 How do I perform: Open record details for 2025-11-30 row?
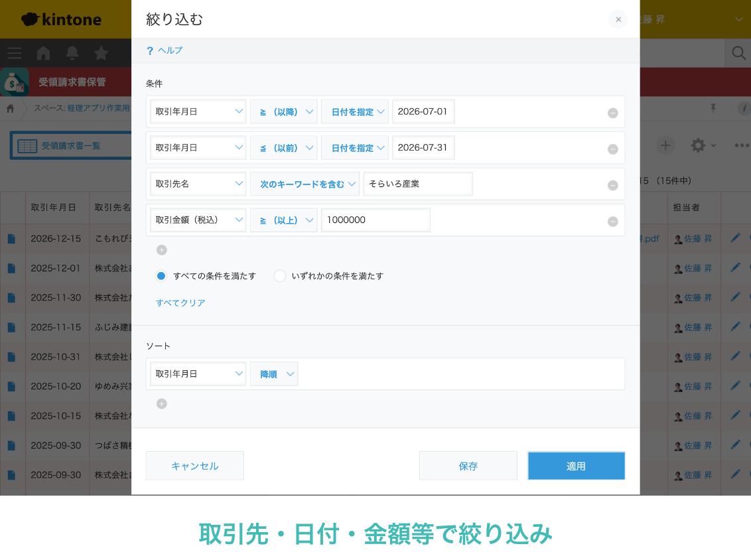click(11, 298)
